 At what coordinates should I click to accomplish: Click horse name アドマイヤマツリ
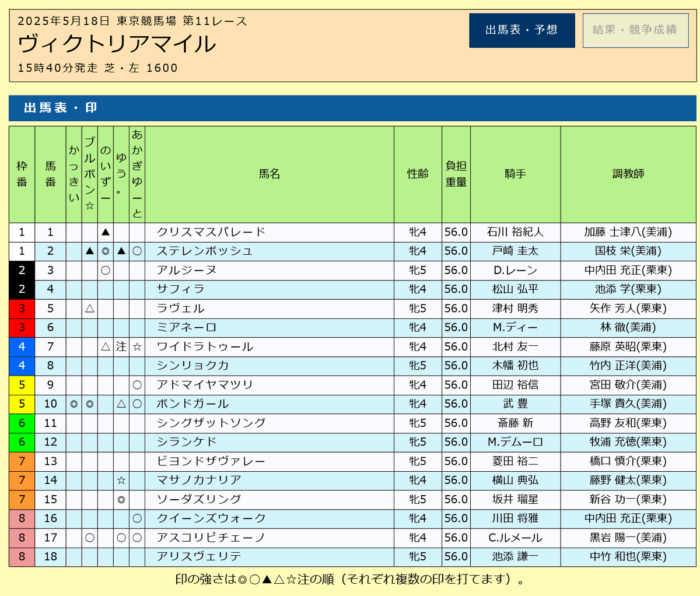pos(205,385)
